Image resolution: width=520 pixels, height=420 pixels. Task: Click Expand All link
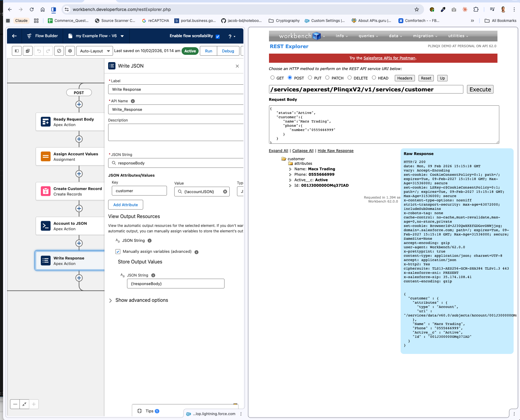278,151
